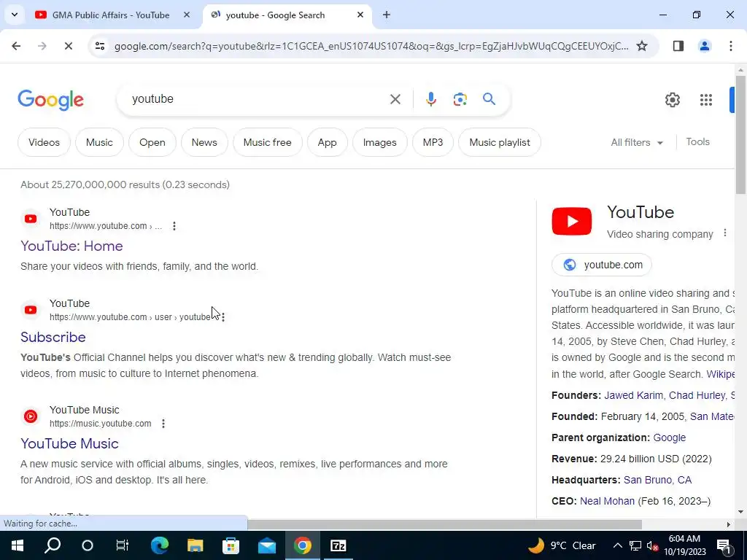The image size is (747, 560).
Task: Open the tab search chevron
Action: click(15, 15)
